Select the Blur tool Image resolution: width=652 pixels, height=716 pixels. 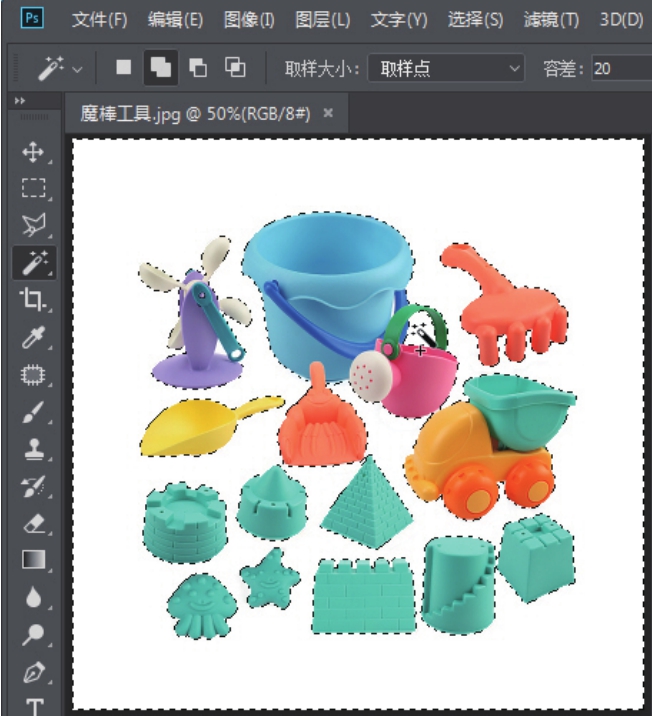pyautogui.click(x=33, y=597)
